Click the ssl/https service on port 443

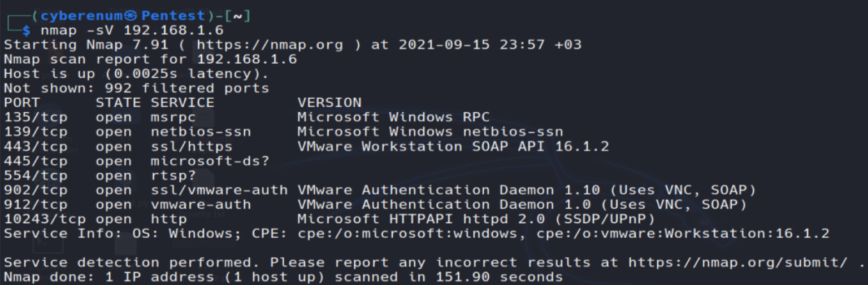(x=192, y=147)
